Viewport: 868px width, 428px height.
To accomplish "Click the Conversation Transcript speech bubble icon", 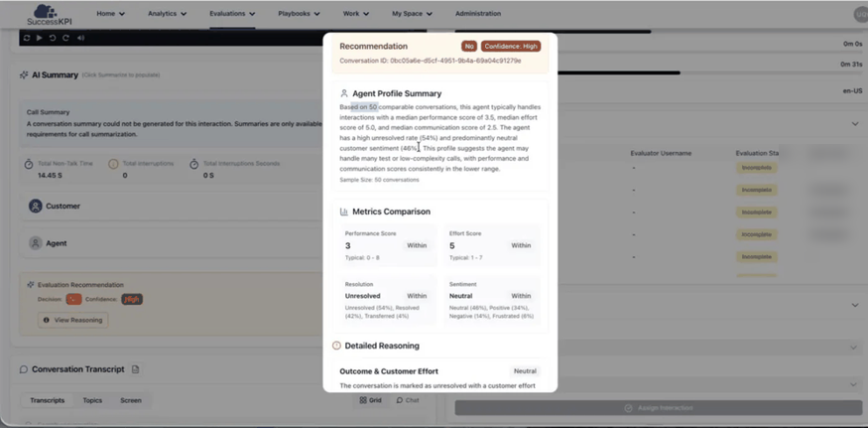I will pos(24,369).
